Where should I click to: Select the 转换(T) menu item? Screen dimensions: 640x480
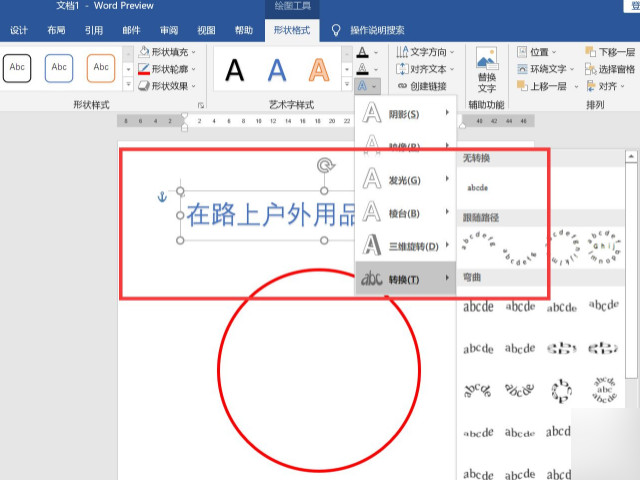click(x=406, y=279)
